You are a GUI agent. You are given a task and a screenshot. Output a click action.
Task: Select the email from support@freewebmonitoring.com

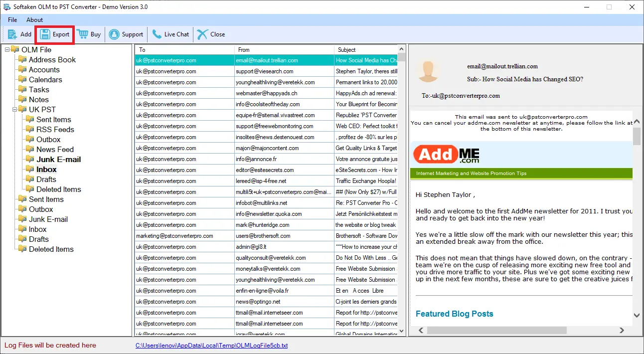click(x=266, y=126)
